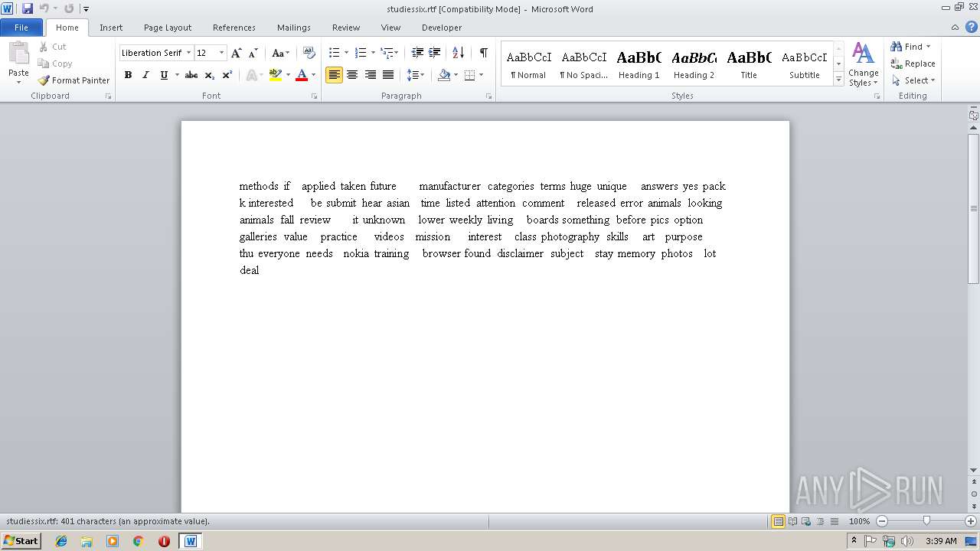Screen dimensions: 980x551
Task: Toggle Show/Hide paragraph marks
Action: click(x=484, y=53)
